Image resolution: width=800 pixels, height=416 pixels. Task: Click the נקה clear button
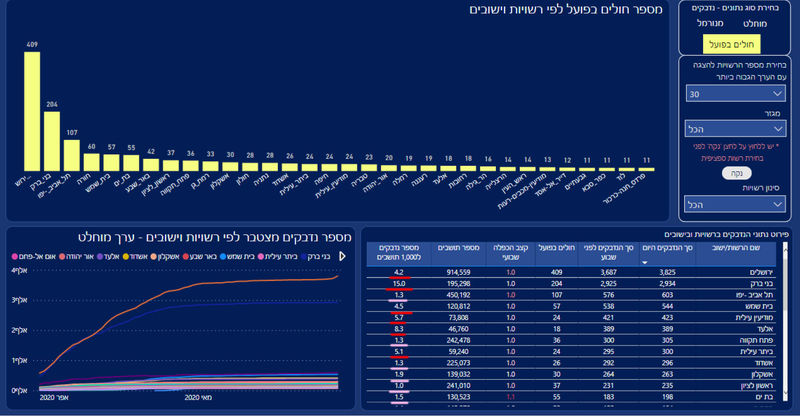(737, 174)
